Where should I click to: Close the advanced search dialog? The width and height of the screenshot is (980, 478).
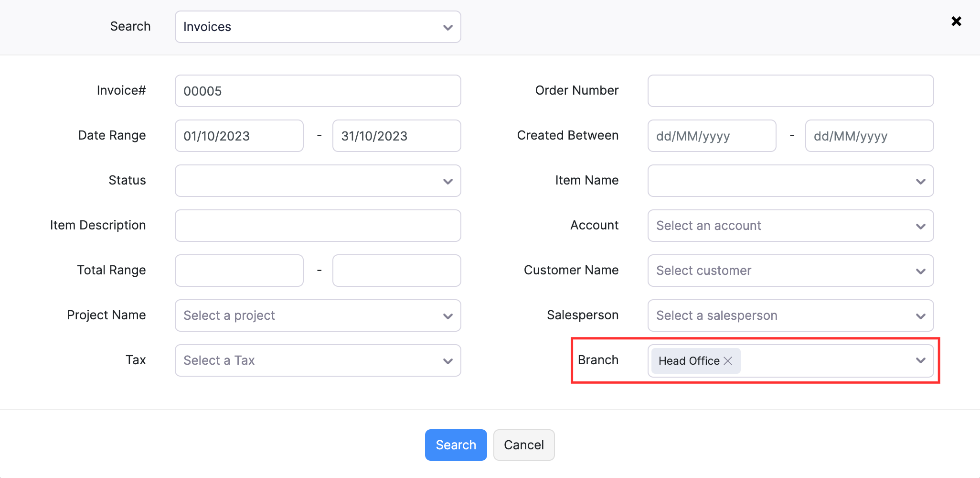coord(956,21)
